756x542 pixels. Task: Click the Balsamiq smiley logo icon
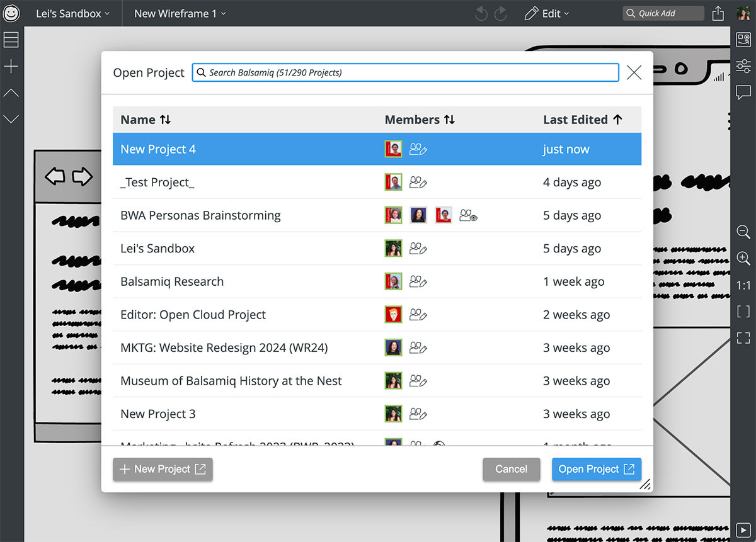point(11,13)
